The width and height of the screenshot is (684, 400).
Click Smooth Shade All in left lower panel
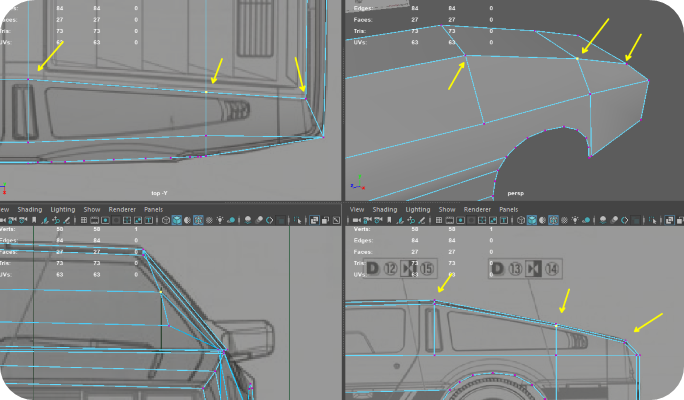177,220
